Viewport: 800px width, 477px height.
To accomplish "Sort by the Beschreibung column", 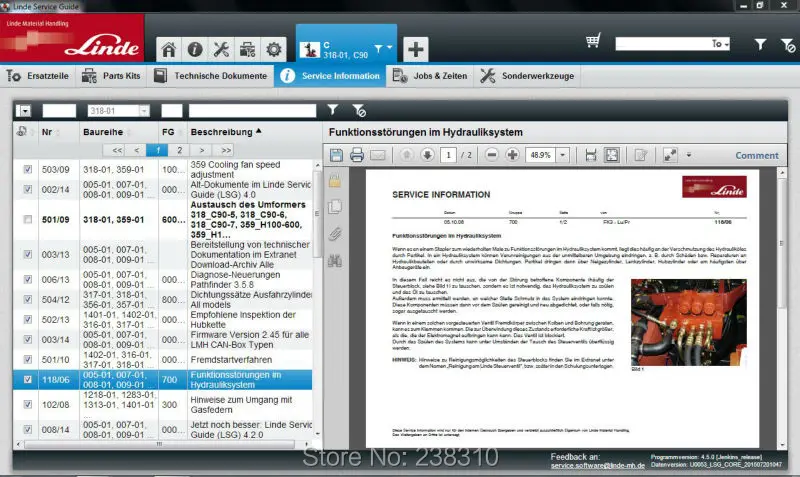I will [226, 132].
